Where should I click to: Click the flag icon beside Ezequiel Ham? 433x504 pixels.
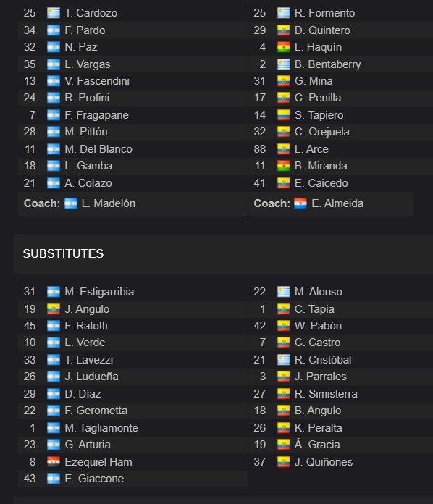(x=54, y=462)
